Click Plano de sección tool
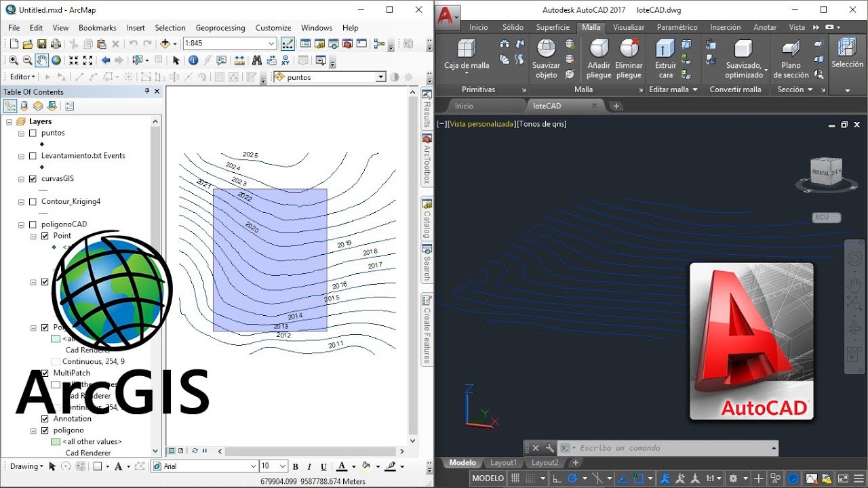 791,59
